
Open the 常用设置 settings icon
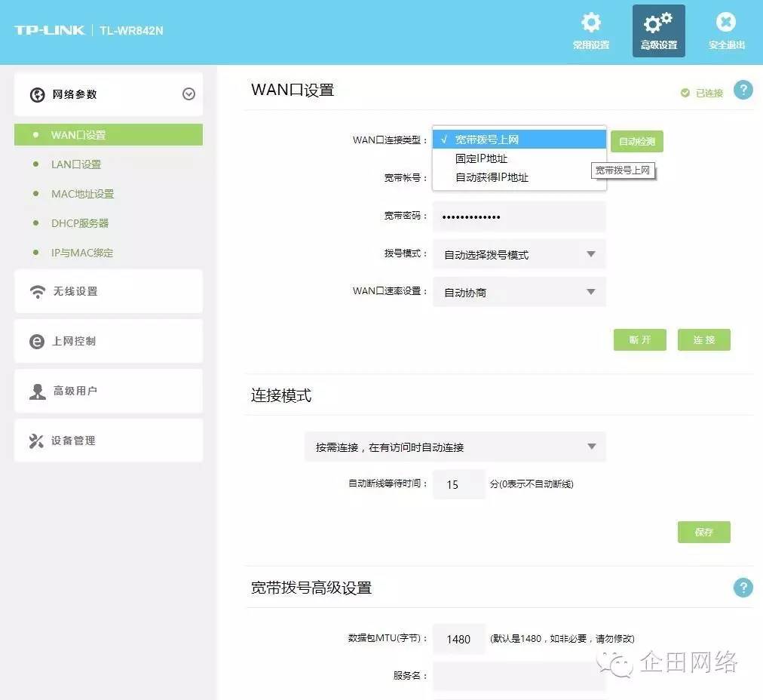pos(590,22)
